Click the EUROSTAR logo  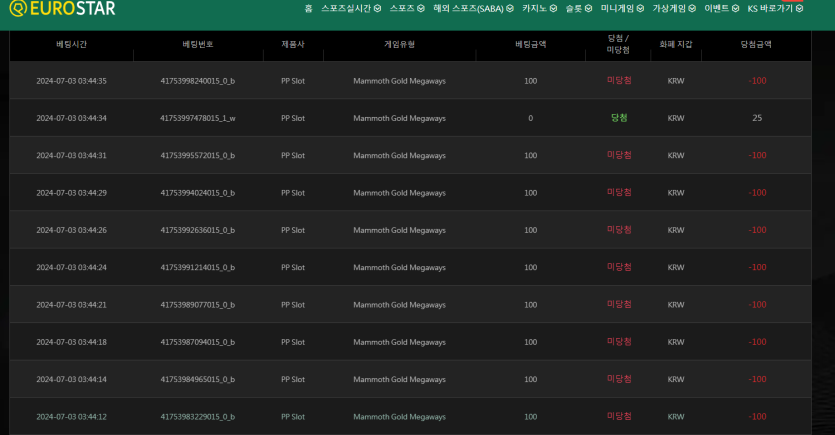coord(62,8)
